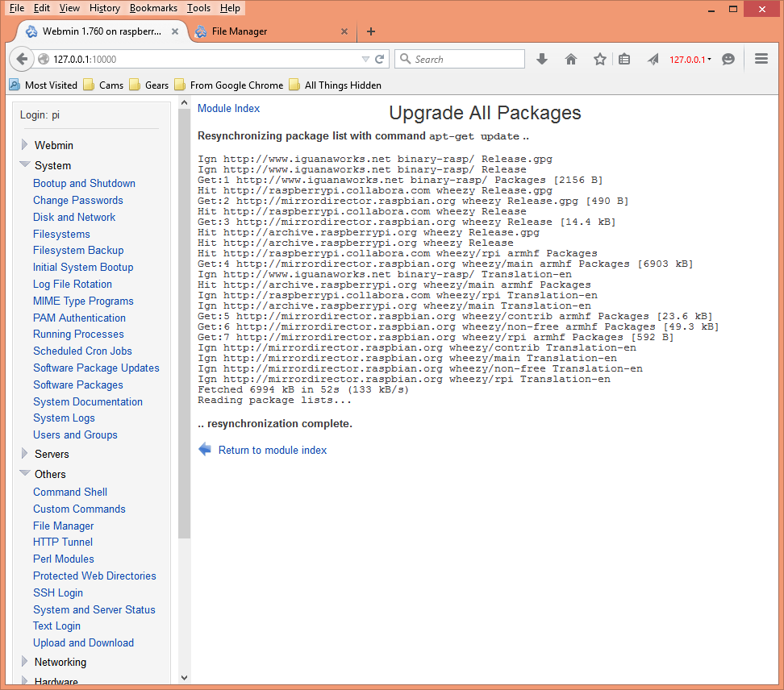Open SSH Login
Viewport: 784px width, 690px height.
(58, 592)
